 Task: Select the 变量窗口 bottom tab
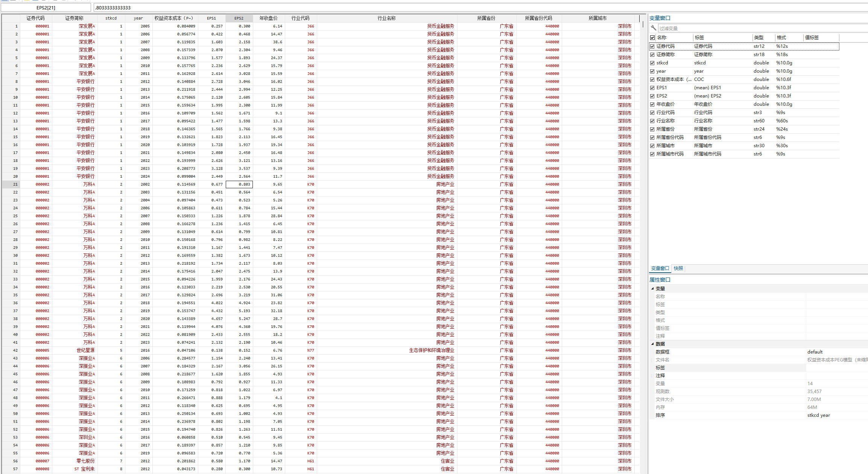click(x=660, y=268)
